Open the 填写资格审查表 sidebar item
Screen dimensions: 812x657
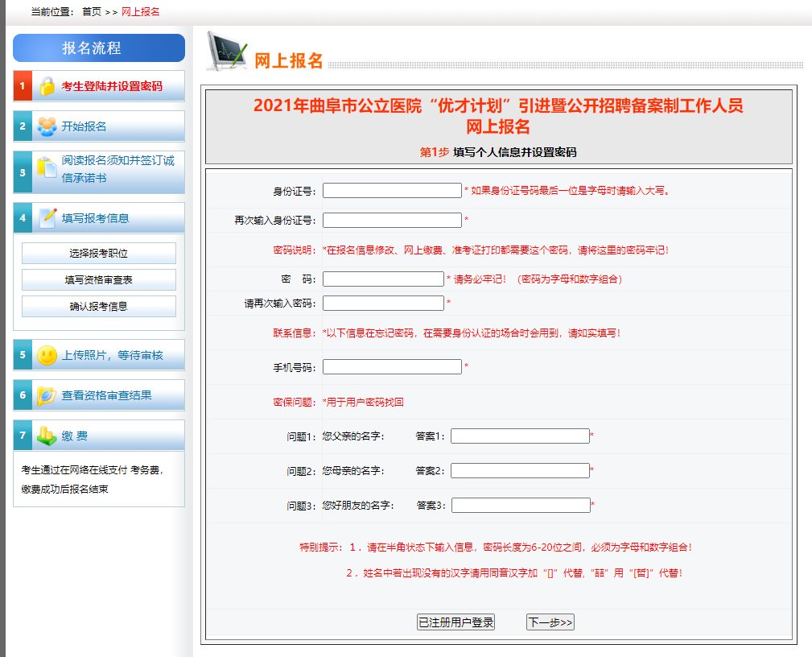pyautogui.click(x=98, y=280)
